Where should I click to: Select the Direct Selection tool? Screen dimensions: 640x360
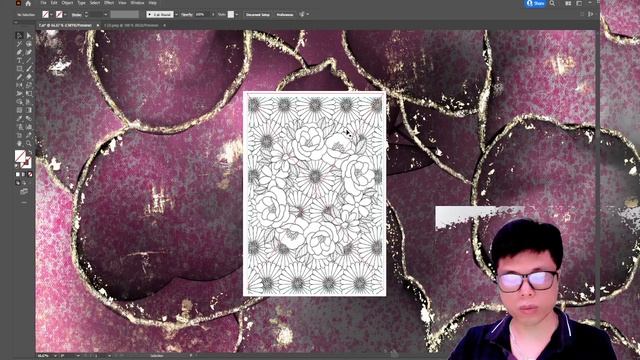(29, 36)
